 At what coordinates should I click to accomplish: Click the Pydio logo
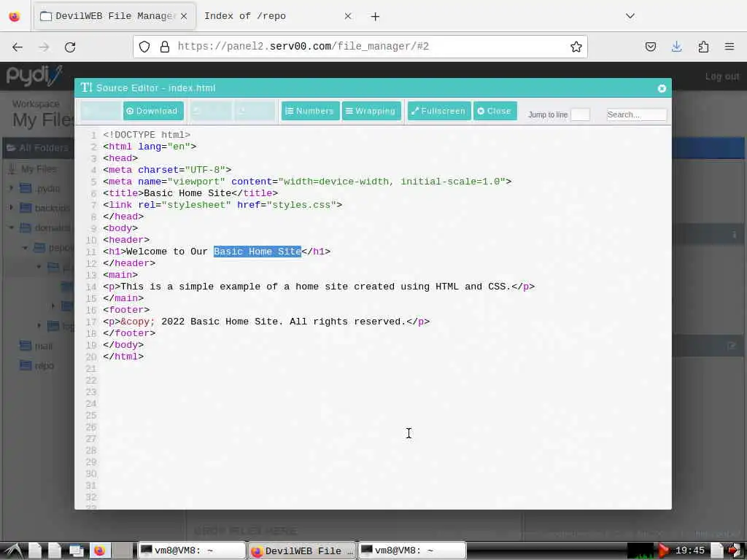click(x=34, y=76)
